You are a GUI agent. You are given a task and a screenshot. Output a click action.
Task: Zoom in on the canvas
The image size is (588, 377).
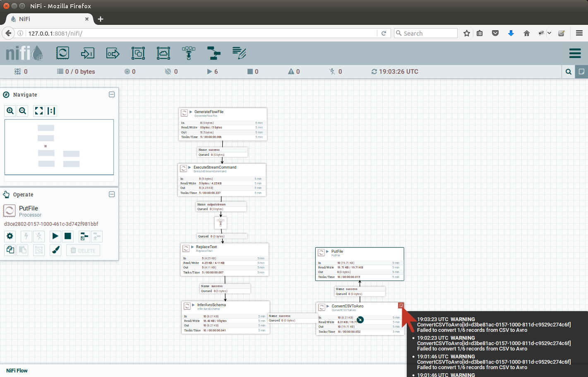(x=10, y=111)
